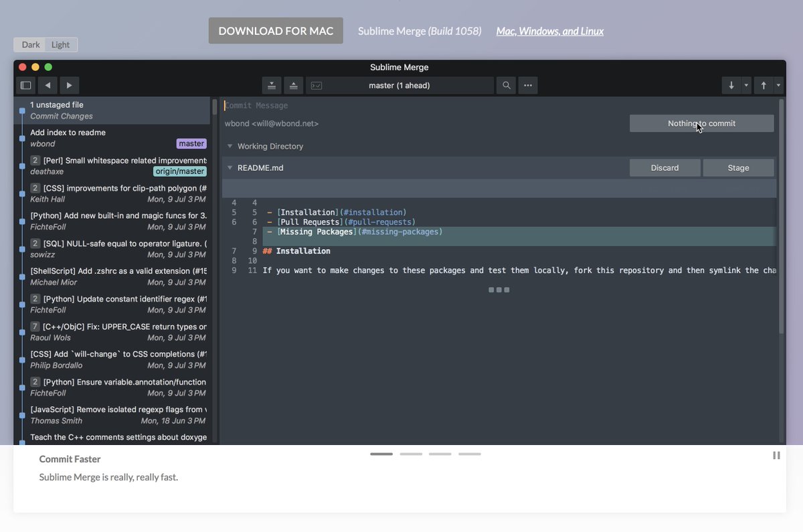Click the added Missing Packages diff line
Image resolution: width=803 pixels, height=532 pixels.
519,232
